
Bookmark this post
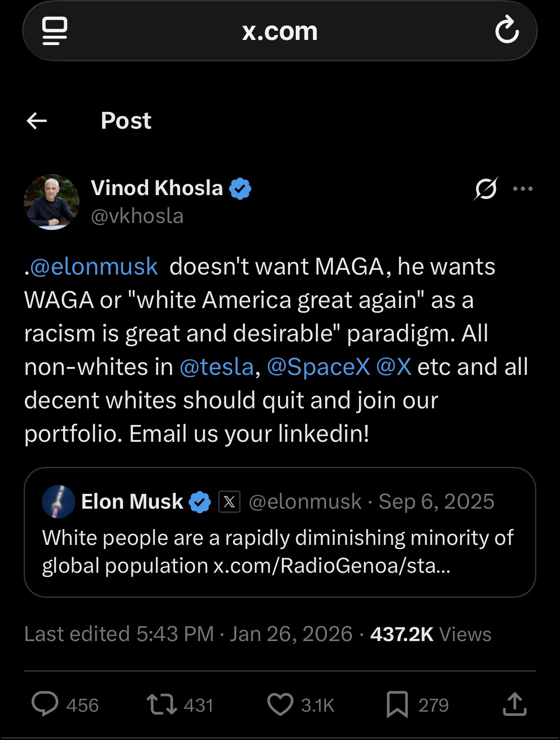tap(397, 704)
